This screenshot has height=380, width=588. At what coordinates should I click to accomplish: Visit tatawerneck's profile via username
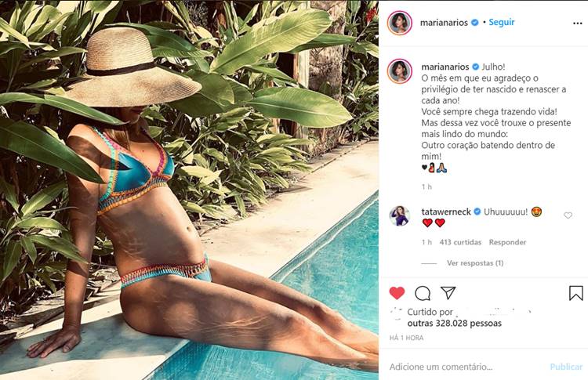click(446, 212)
